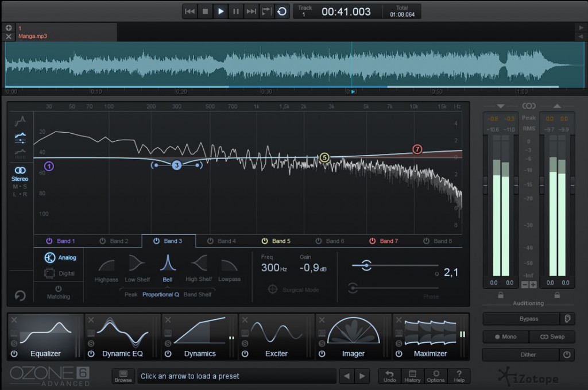This screenshot has width=588, height=390.
Task: Open the preset Browse button
Action: point(123,376)
